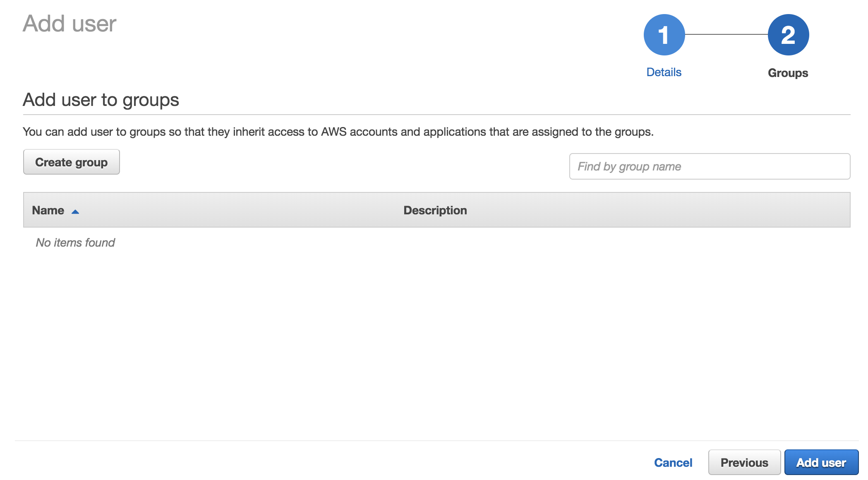Click the table header bar right of Description
The width and height of the screenshot is (868, 480).
(x=662, y=210)
